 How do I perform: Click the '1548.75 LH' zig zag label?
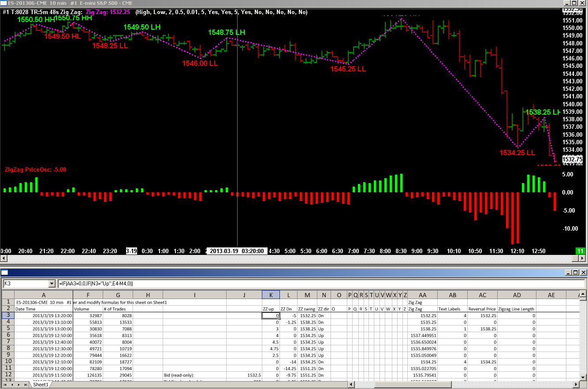click(x=227, y=32)
